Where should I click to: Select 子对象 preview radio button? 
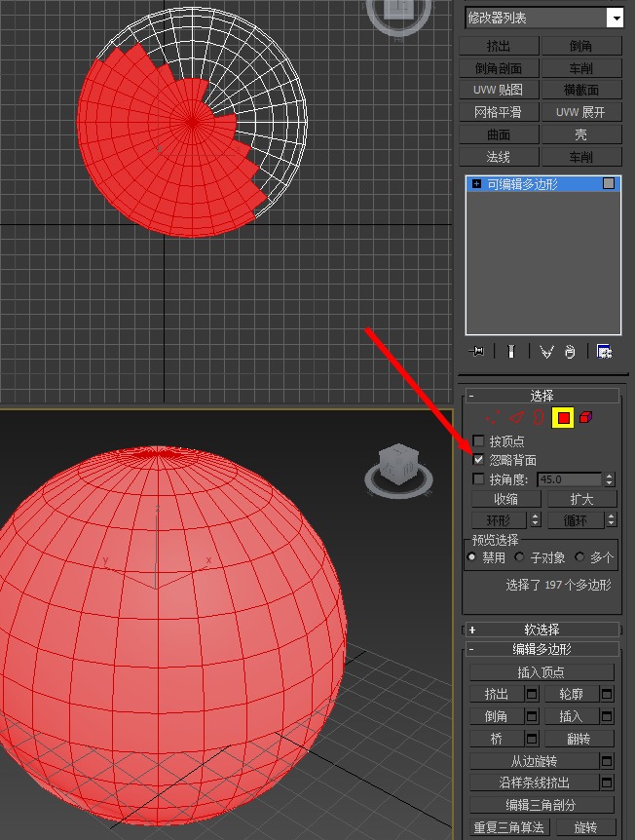click(519, 557)
